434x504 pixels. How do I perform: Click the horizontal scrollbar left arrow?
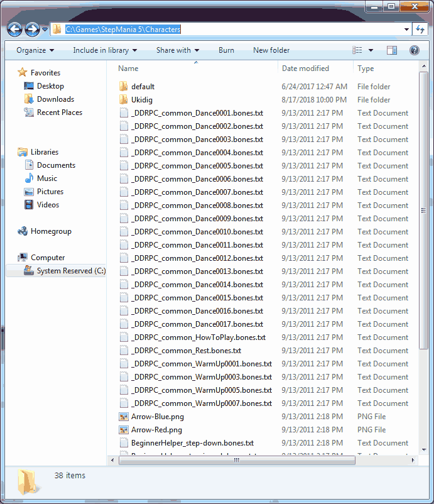(112, 460)
